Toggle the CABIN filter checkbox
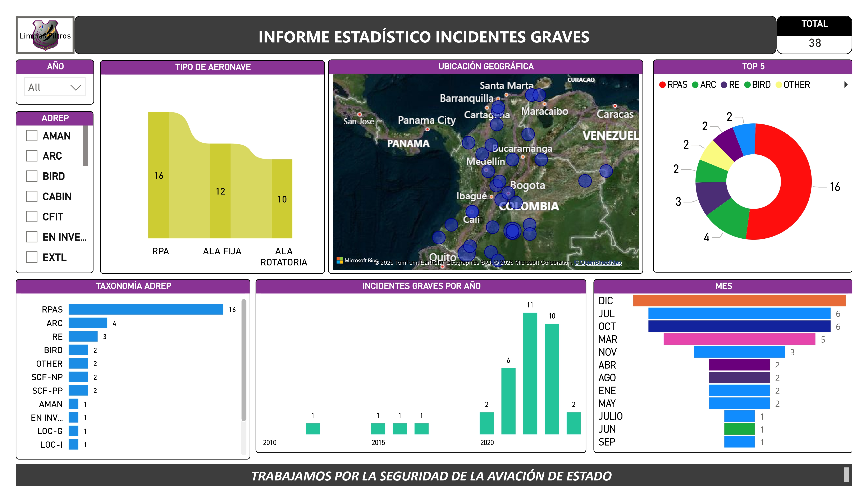The height and width of the screenshot is (502, 868). click(32, 196)
